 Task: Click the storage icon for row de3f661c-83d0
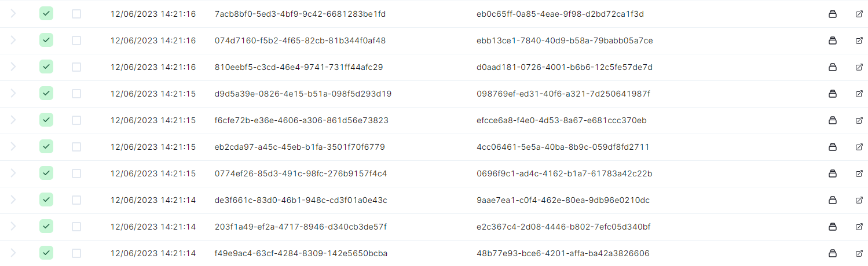click(x=833, y=200)
